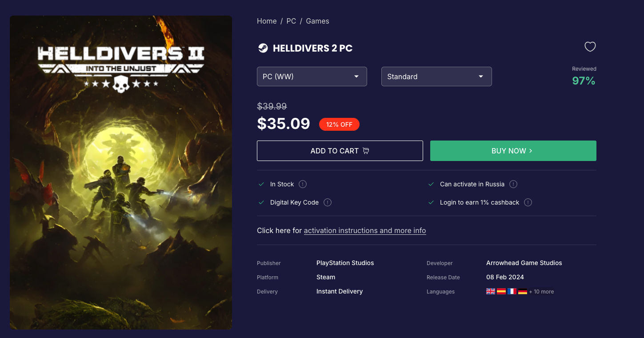Click the German flag language icon
644x338 pixels.
[x=523, y=292]
